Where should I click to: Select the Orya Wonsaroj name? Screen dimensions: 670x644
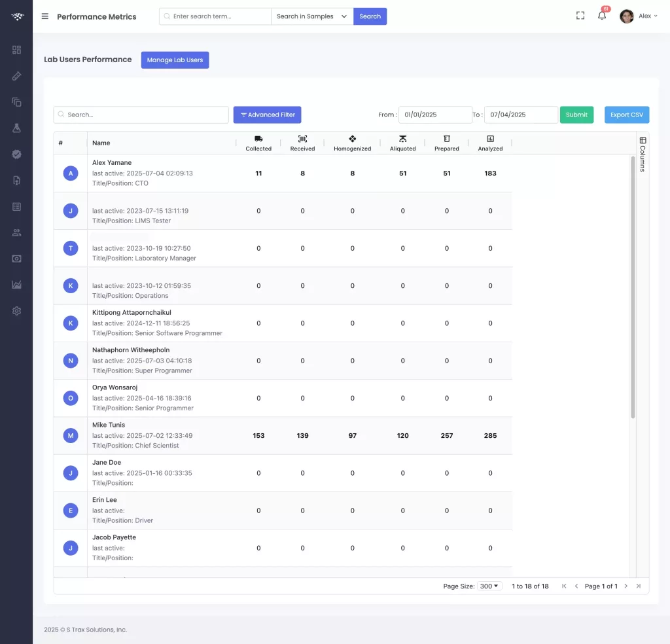(x=115, y=387)
